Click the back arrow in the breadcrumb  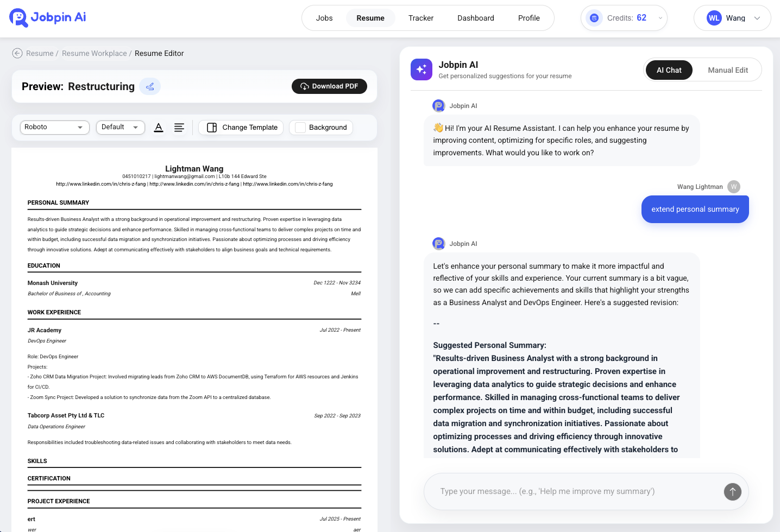pyautogui.click(x=16, y=53)
